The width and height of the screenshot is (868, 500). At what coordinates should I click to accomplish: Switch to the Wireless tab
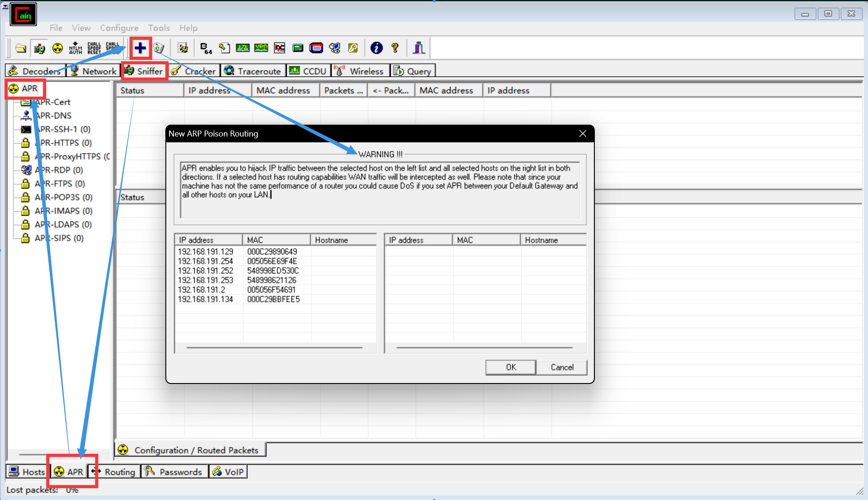pos(360,71)
